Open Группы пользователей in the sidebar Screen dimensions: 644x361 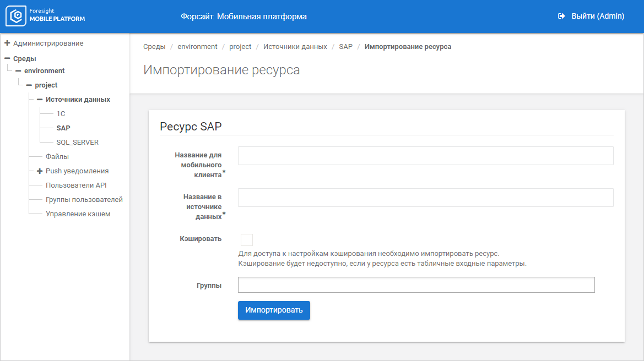(84, 200)
